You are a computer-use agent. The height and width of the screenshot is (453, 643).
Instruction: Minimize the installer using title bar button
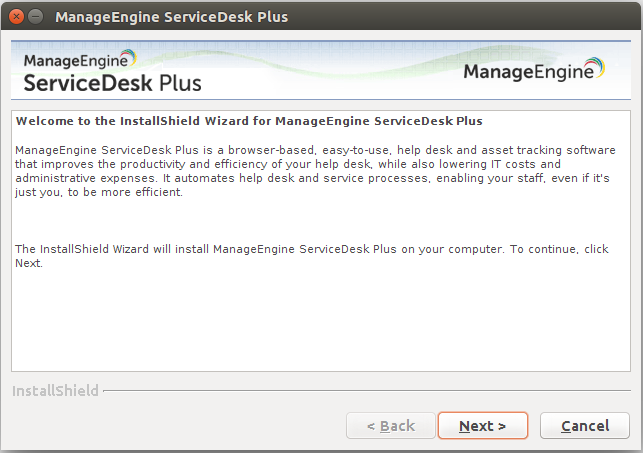[35, 17]
